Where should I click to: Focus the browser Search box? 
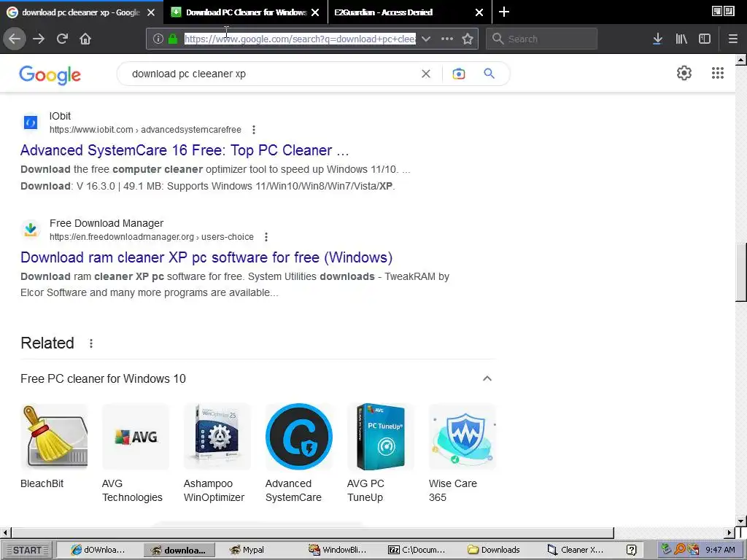click(x=542, y=39)
